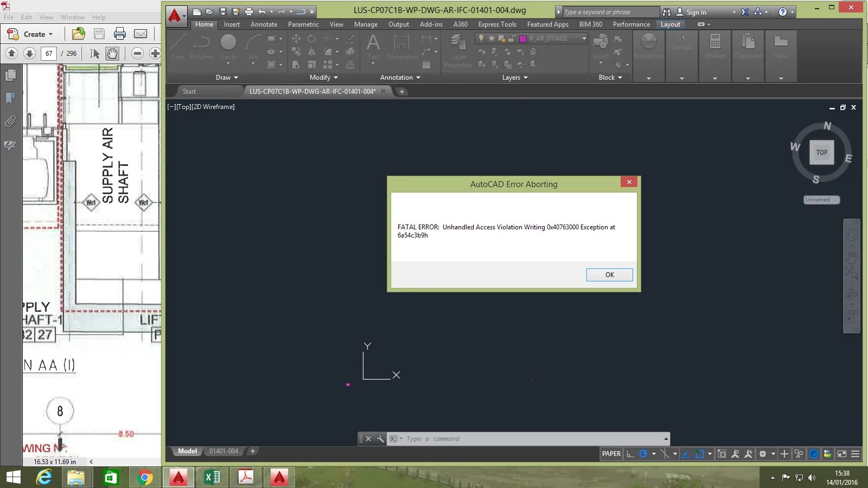
Task: Expand the Layers panel dropdown
Action: pos(515,78)
